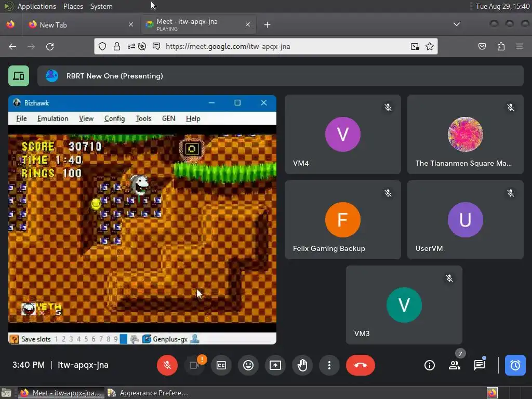Leave the call with red hang-up button
Image resolution: width=532 pixels, height=399 pixels.
[361, 365]
